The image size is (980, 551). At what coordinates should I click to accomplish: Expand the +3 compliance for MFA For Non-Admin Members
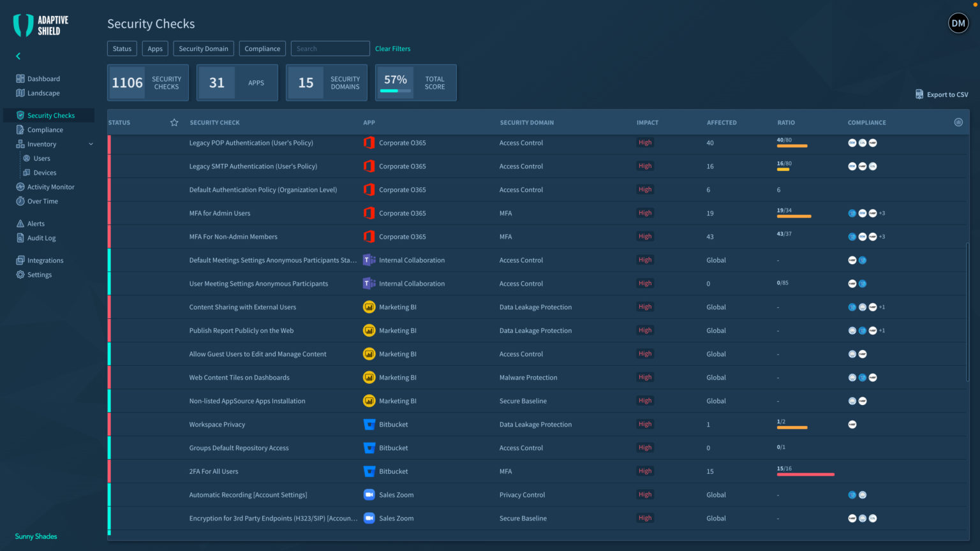point(882,237)
